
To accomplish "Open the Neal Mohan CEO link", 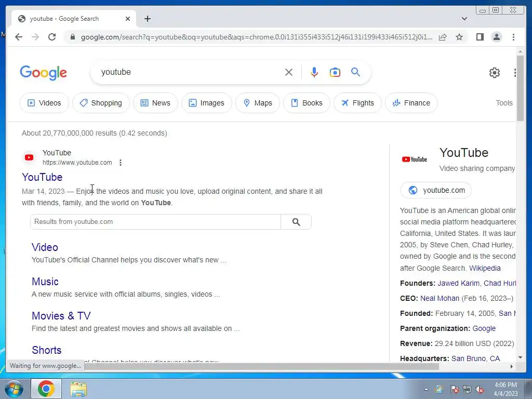I will (x=440, y=298).
